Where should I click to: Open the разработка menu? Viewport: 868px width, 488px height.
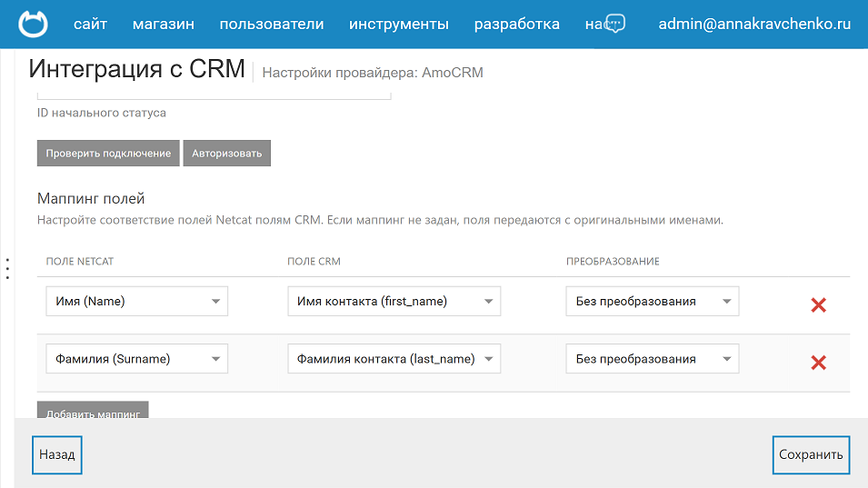(516, 25)
